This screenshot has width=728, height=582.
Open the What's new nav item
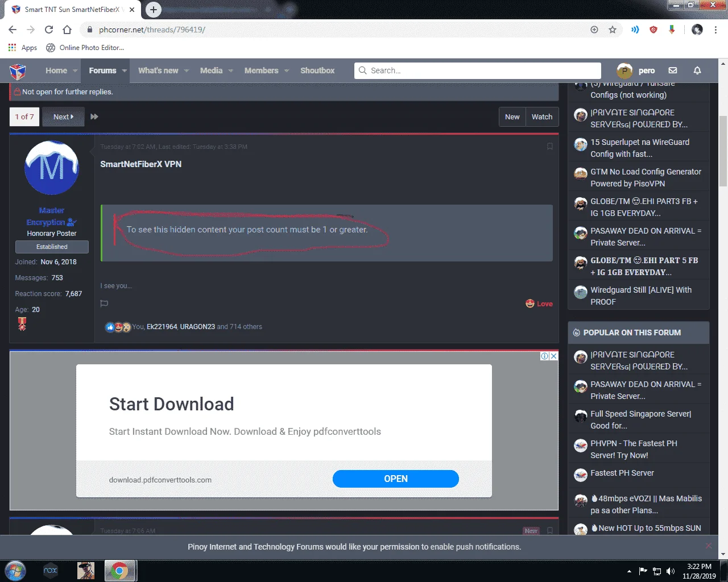pos(158,70)
